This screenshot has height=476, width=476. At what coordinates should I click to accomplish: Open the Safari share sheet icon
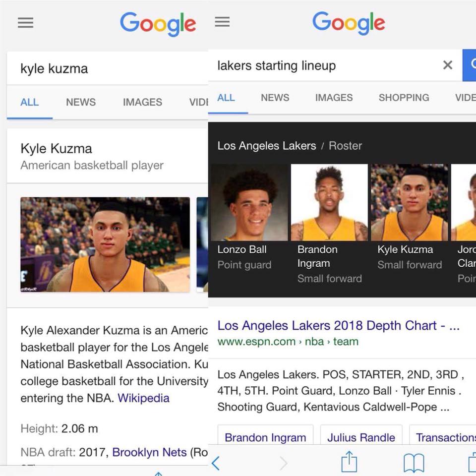[349, 462]
